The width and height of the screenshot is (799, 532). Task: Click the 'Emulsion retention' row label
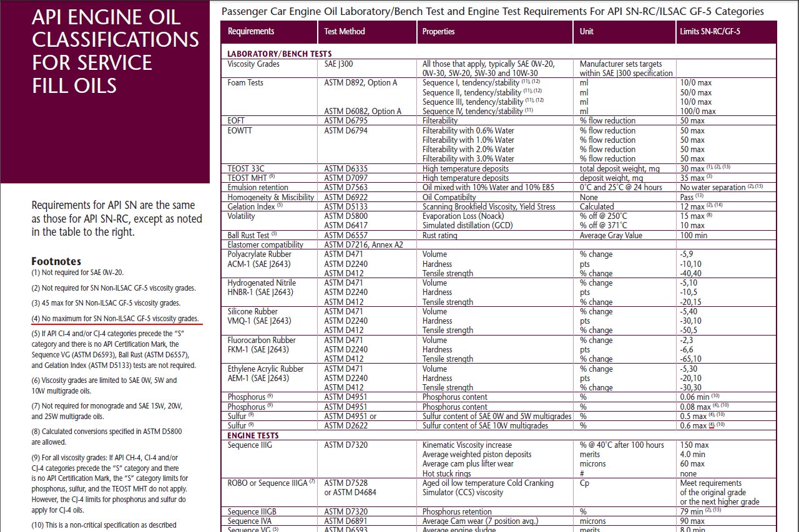[258, 187]
